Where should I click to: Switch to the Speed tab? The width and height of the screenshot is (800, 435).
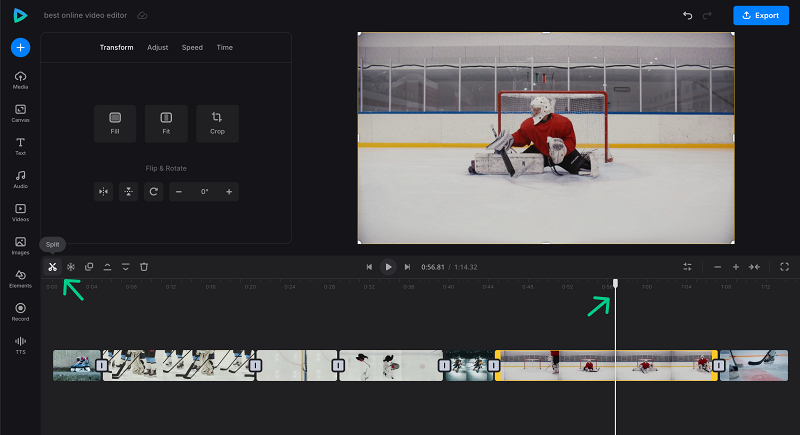192,47
